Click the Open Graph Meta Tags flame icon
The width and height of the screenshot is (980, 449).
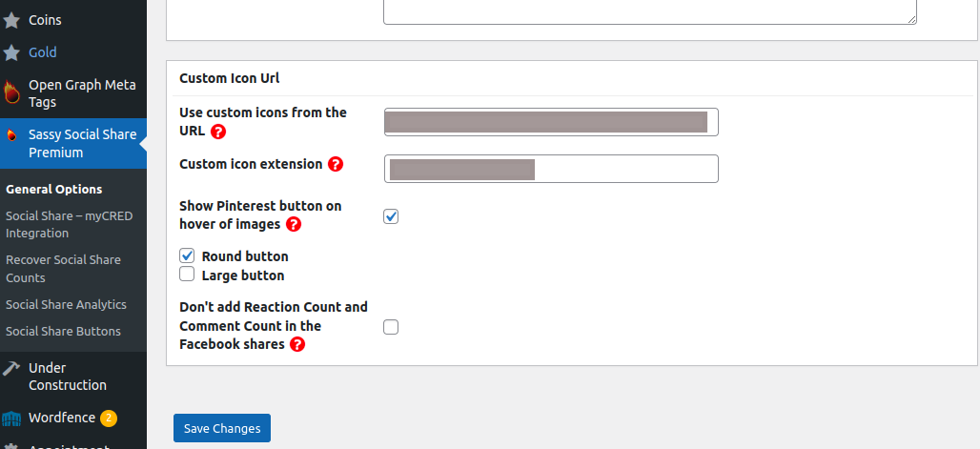(11, 93)
